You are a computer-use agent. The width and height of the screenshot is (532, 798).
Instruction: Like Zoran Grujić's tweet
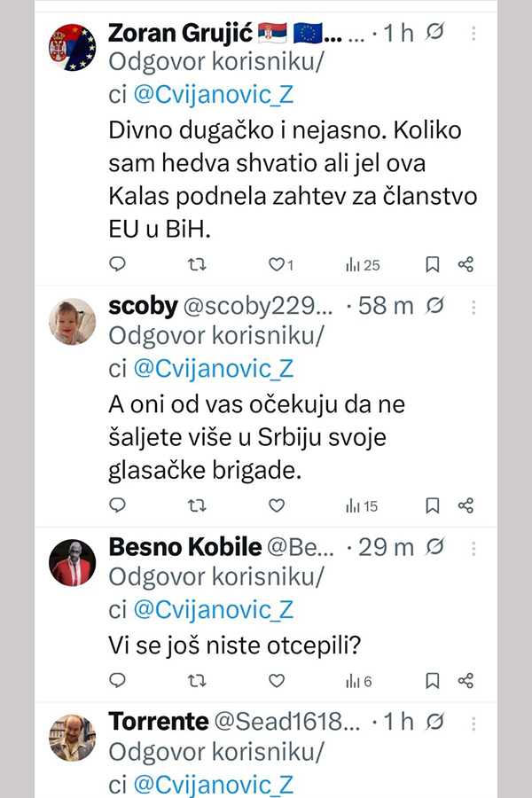(277, 264)
